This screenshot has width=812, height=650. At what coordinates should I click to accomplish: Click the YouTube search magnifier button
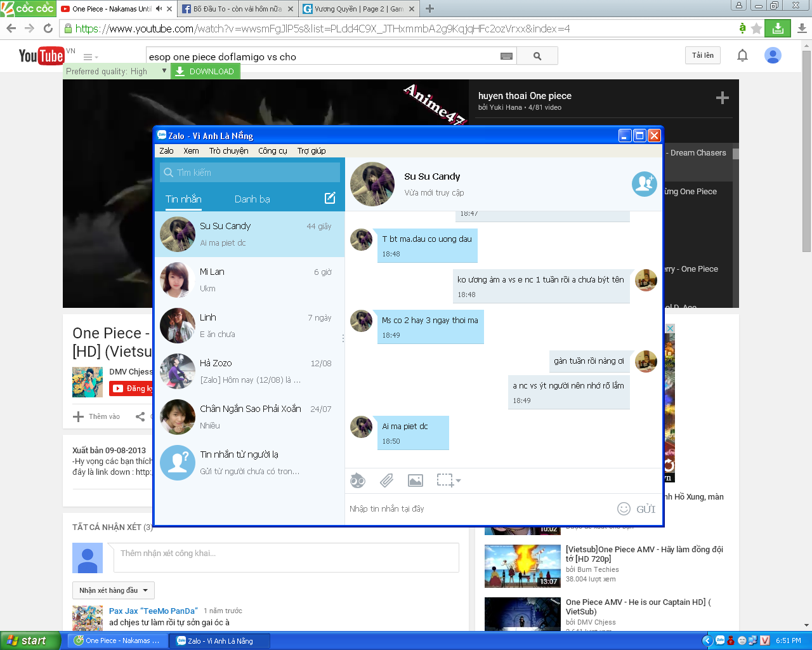pyautogui.click(x=537, y=56)
